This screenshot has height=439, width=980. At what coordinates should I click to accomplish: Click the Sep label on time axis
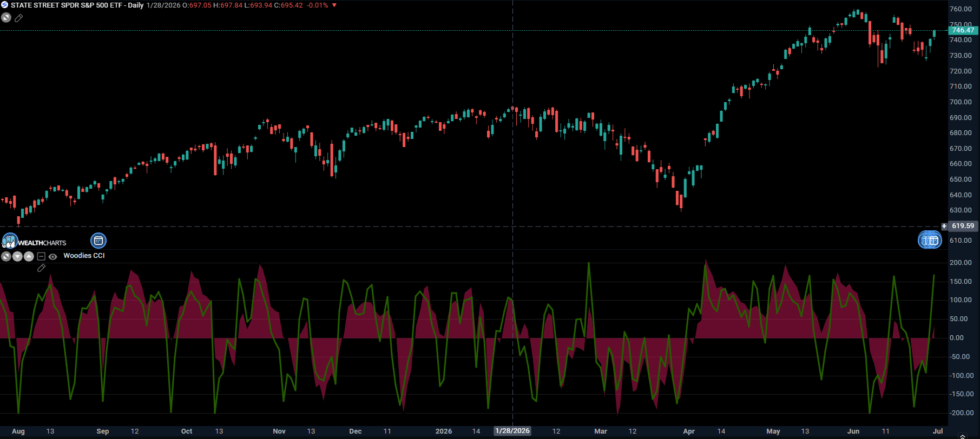click(103, 431)
